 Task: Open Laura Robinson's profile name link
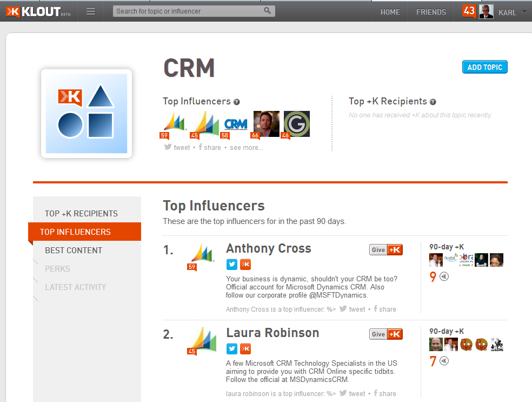[273, 333]
